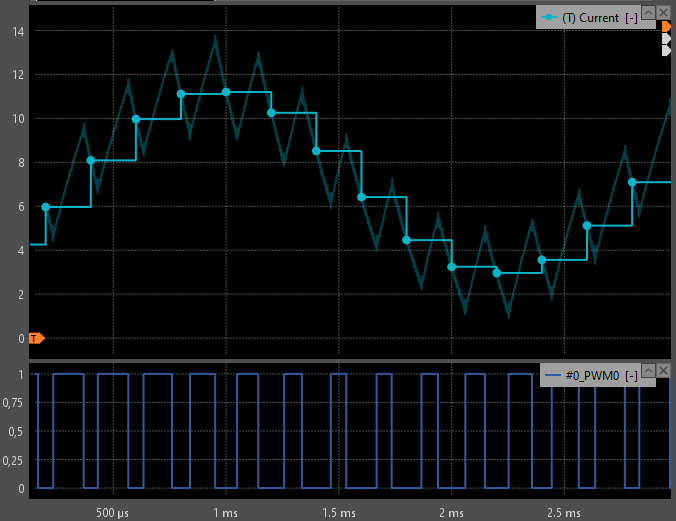Screen dimensions: 676x521
Task: Click the "#0_PWM0 [-]" legend label
Action: 601,376
